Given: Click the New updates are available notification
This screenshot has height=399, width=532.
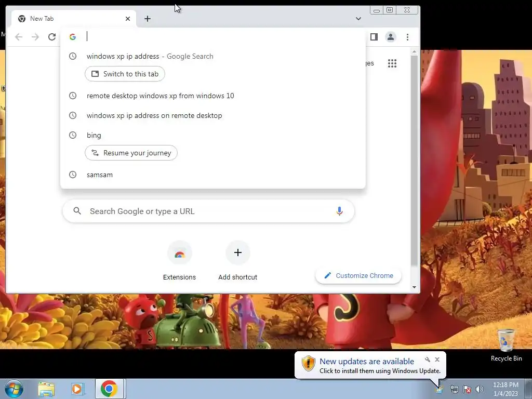Looking at the screenshot, I should [370, 365].
